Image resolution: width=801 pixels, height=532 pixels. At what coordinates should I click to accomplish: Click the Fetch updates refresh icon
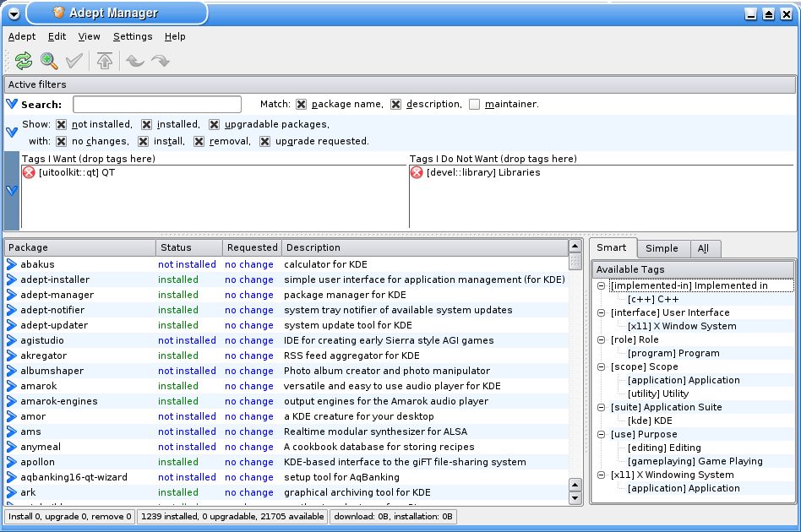pyautogui.click(x=24, y=61)
